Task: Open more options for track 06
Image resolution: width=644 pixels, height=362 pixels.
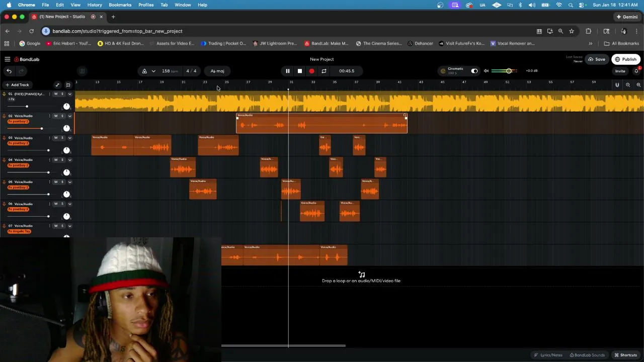Action: pyautogui.click(x=49, y=204)
